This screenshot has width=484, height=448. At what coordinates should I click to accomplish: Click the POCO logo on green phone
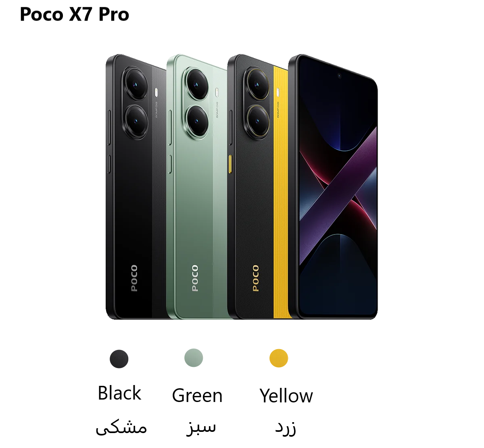(x=195, y=278)
